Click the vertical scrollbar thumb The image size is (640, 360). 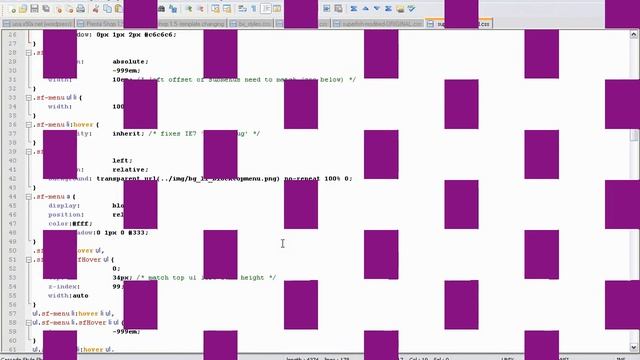pos(633,136)
